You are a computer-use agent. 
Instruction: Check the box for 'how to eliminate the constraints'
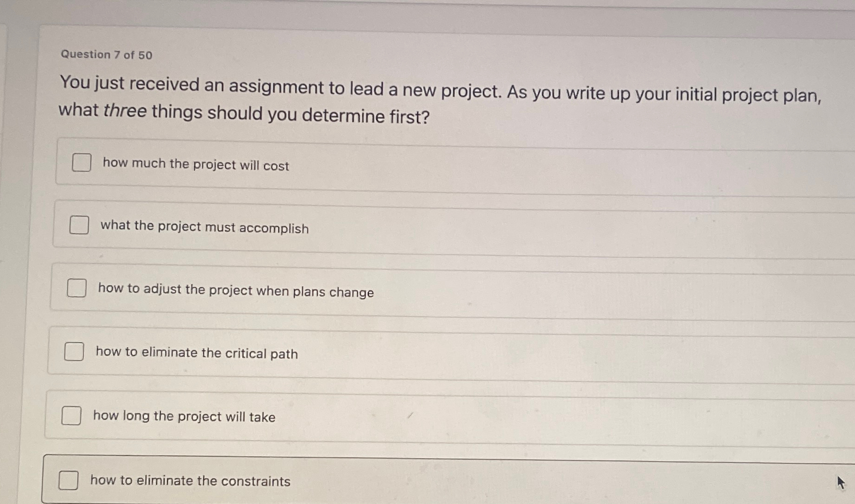(68, 481)
